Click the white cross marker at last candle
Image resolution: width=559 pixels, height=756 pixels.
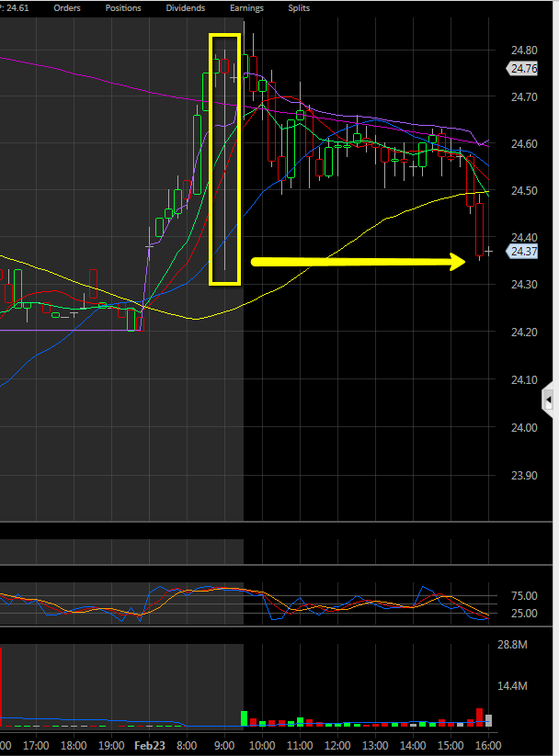tap(489, 251)
